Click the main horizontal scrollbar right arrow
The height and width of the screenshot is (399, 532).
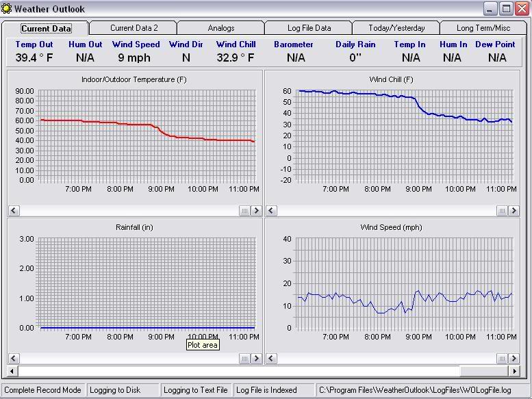click(514, 371)
